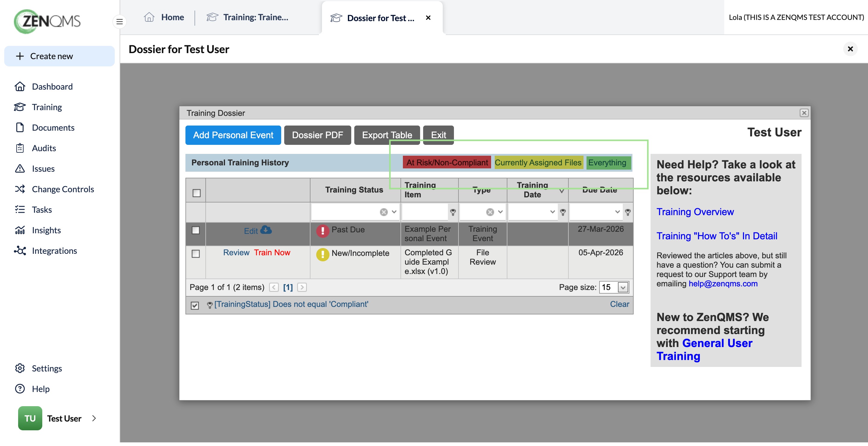Image resolution: width=868 pixels, height=446 pixels.
Task: Clear the Type filter value
Action: pyautogui.click(x=490, y=212)
